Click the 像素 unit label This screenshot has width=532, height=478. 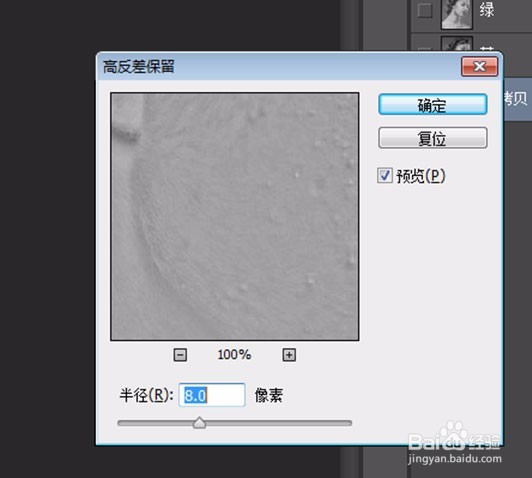click(269, 395)
